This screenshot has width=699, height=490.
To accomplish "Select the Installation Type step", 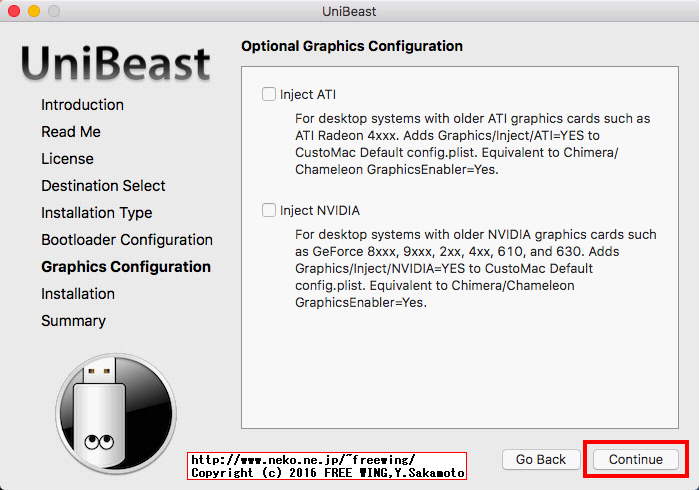I will (x=97, y=213).
